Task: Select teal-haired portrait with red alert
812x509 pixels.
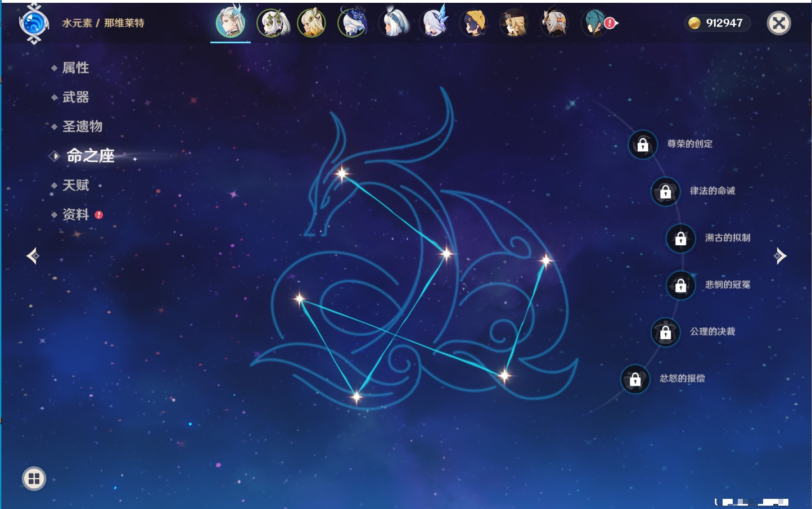Action: [595, 24]
